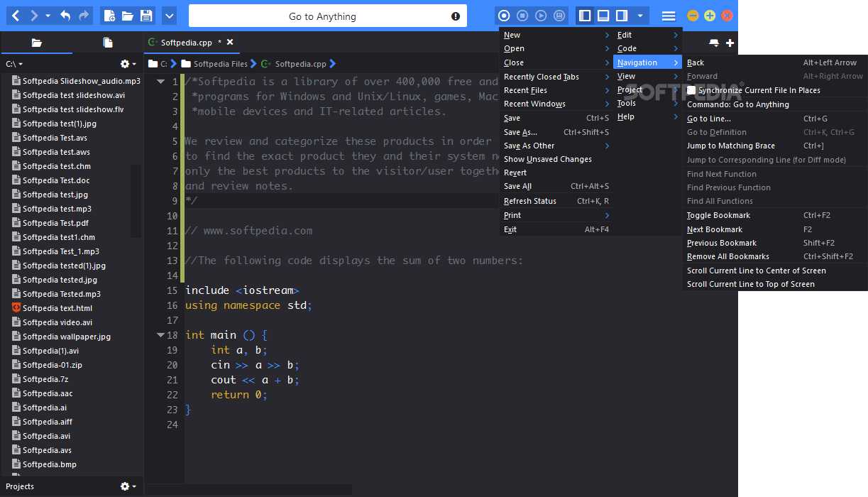Save the current file with the disk icon
The height and width of the screenshot is (497, 868).
[x=148, y=16]
